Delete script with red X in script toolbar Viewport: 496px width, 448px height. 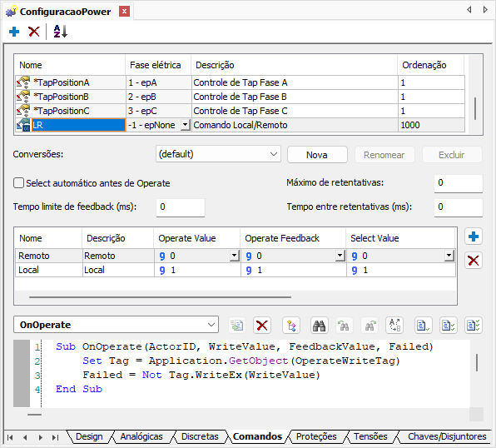point(262,326)
